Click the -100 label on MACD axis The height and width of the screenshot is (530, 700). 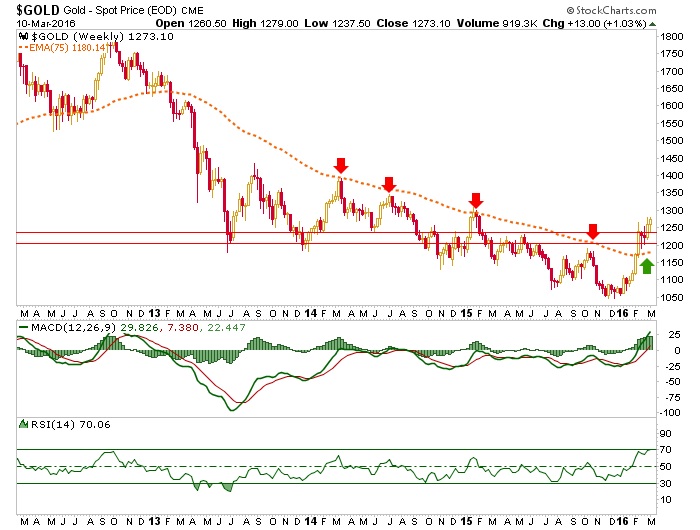coord(670,413)
